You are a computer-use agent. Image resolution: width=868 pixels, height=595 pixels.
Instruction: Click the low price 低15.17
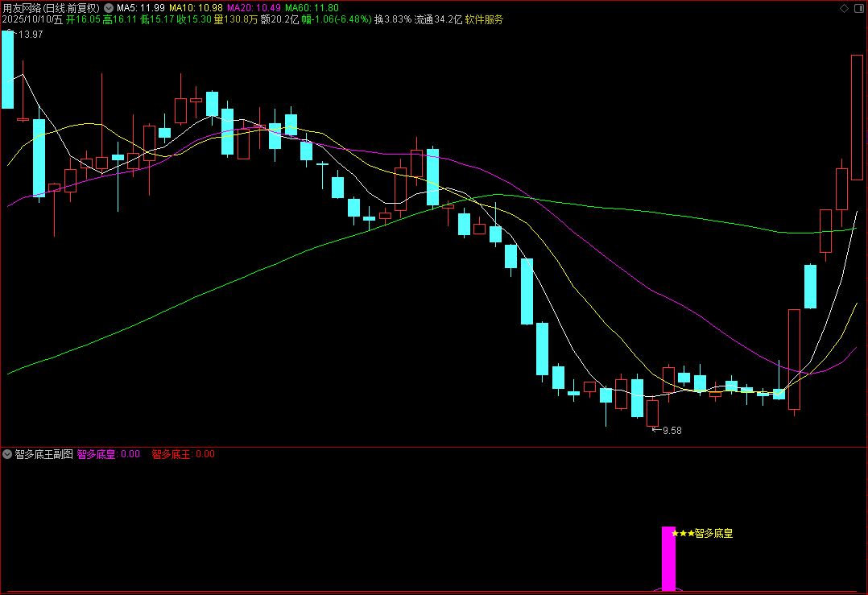pos(157,20)
